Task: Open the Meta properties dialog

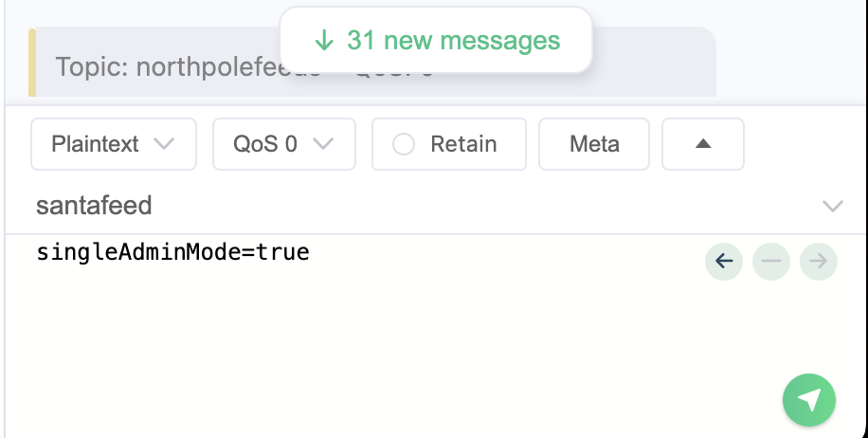Action: (x=594, y=144)
